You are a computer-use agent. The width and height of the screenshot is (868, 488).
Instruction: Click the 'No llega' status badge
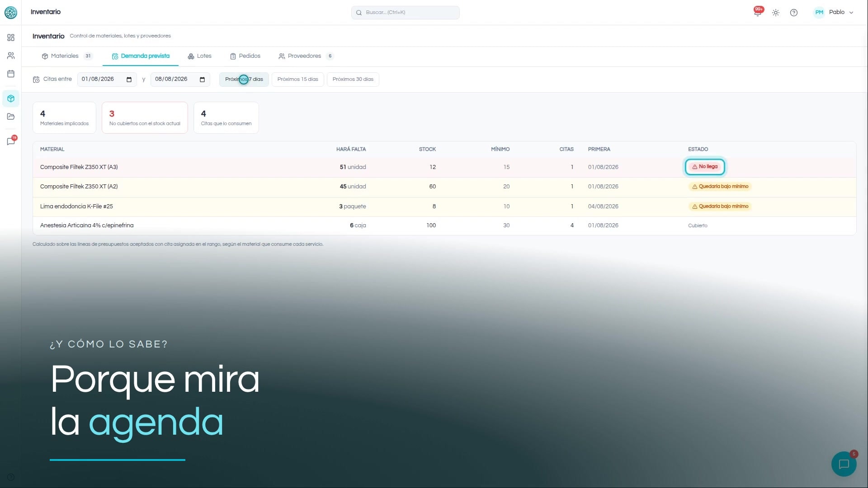705,167
